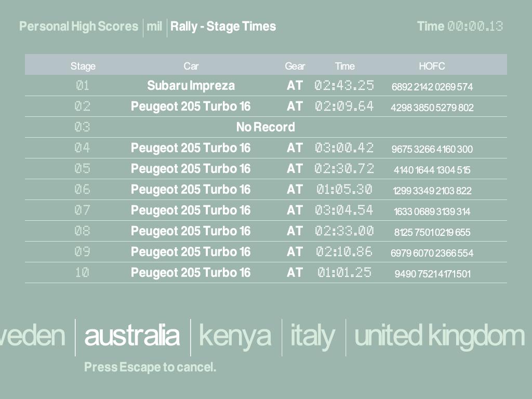This screenshot has height=399, width=532.
Task: Click the Personal High Scores heading
Action: pyautogui.click(x=79, y=26)
